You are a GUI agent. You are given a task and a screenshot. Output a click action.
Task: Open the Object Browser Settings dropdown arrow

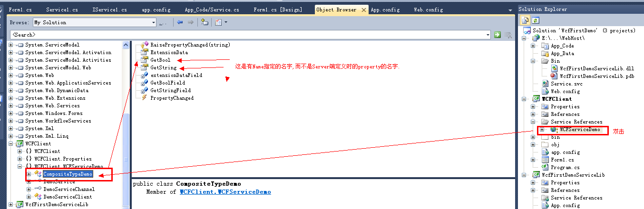[x=226, y=22]
